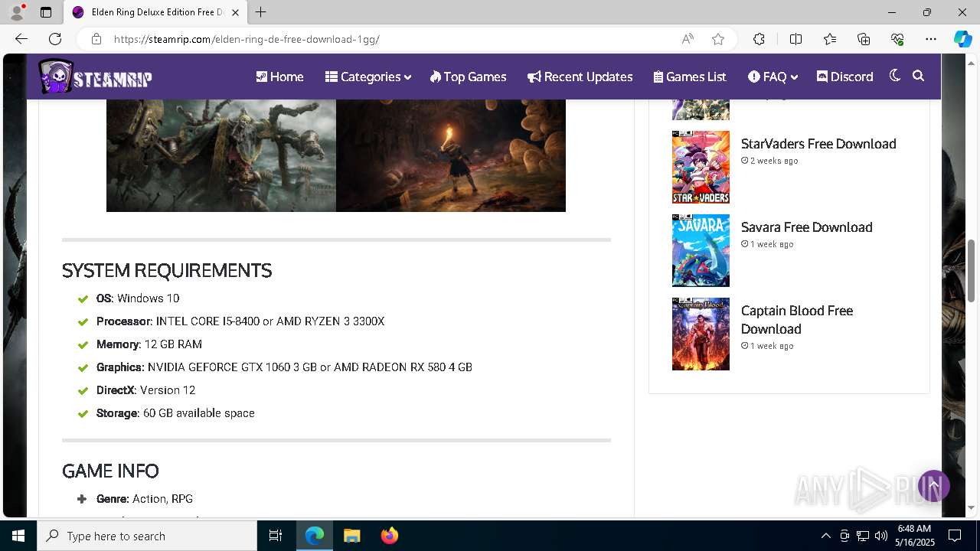Expand the FAQ dropdown menu
The height and width of the screenshot is (551, 980).
tap(773, 77)
